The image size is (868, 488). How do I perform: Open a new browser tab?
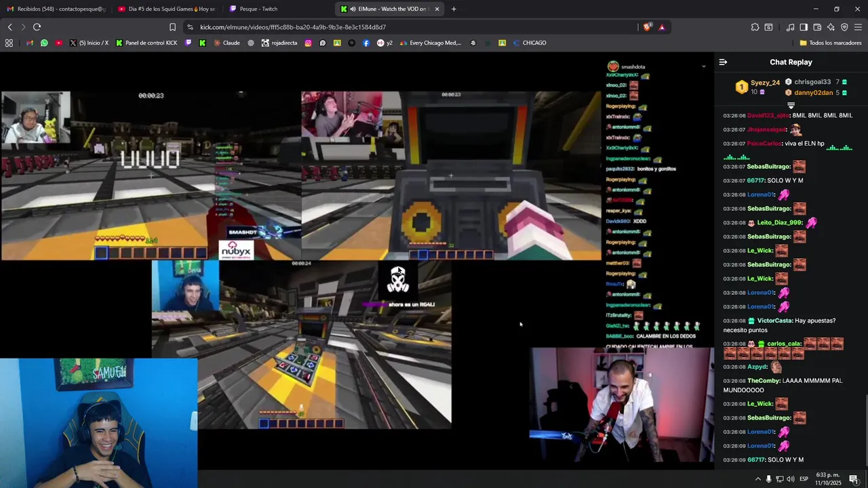tap(454, 9)
